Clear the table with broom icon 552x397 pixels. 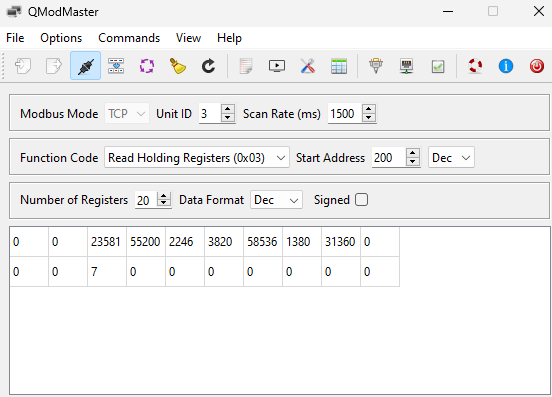pos(178,66)
